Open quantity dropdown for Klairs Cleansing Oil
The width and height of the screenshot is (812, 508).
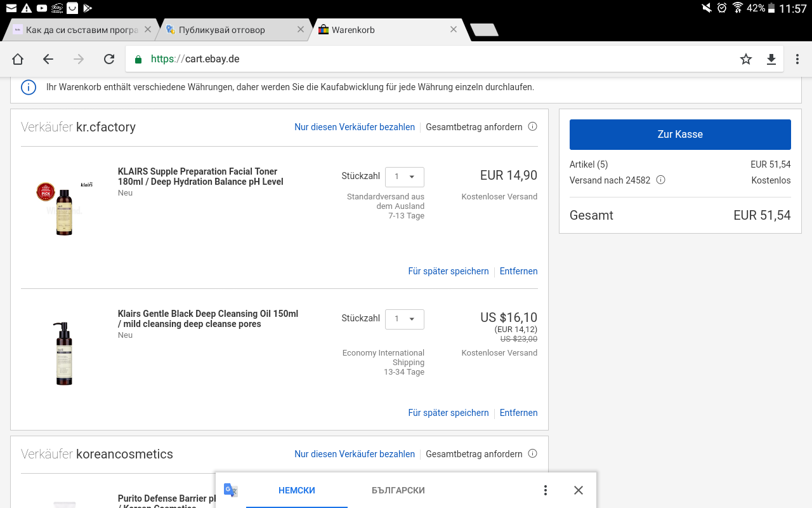[405, 319]
